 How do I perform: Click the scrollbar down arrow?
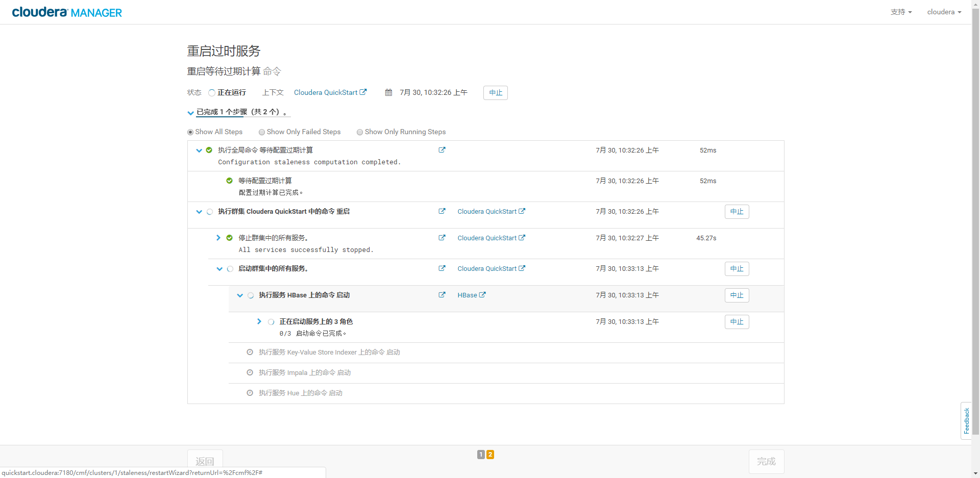(975, 473)
